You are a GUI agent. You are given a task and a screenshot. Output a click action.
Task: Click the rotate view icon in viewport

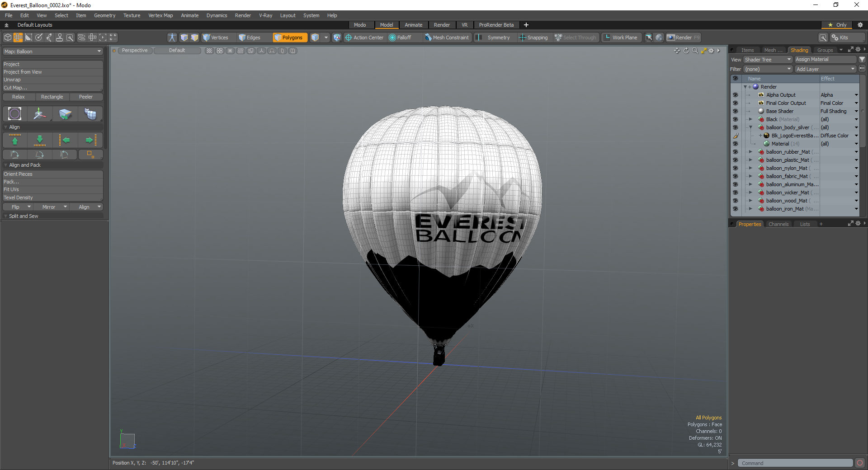click(686, 51)
